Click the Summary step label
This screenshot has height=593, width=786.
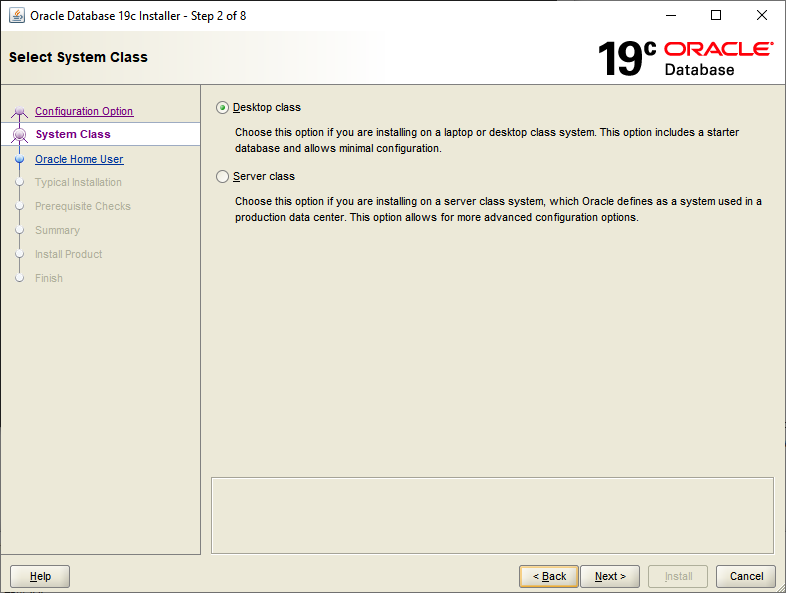coord(57,231)
